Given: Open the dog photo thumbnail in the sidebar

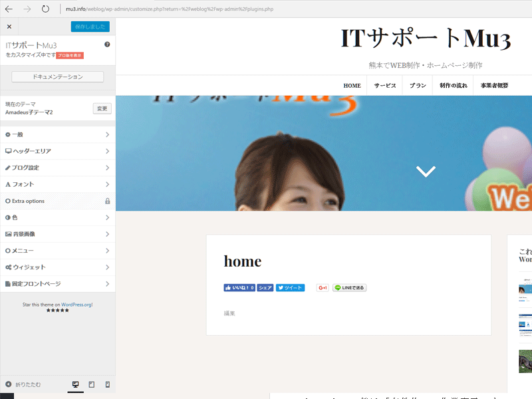Looking at the screenshot, I should (x=525, y=362).
